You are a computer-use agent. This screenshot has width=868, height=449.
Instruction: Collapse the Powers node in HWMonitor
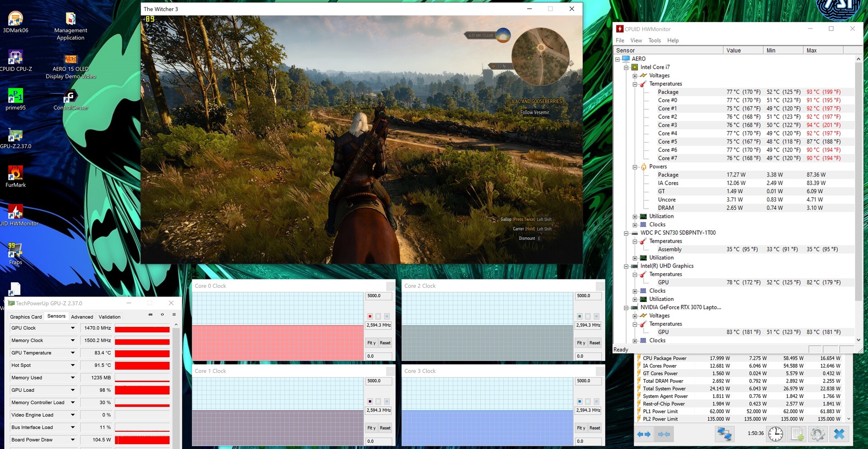pyautogui.click(x=635, y=167)
